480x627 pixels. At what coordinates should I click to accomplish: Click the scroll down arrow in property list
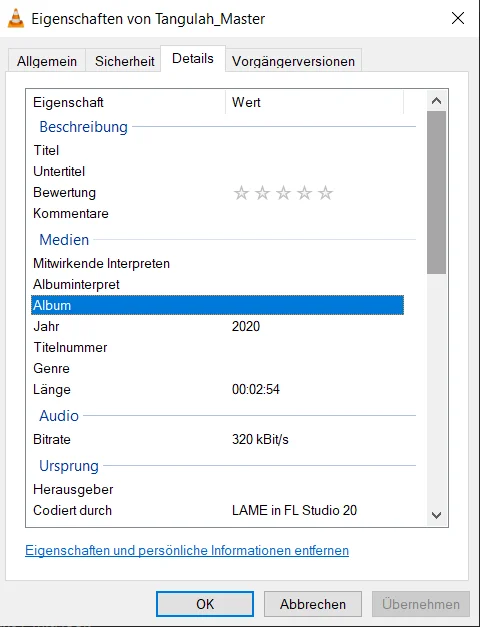[x=436, y=515]
